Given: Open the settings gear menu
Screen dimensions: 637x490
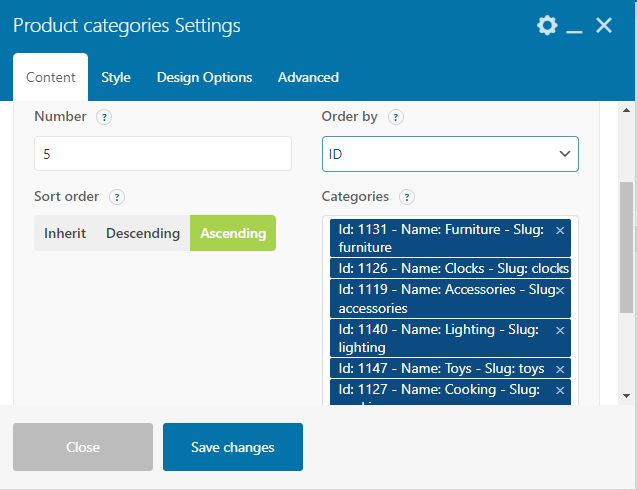Looking at the screenshot, I should 546,26.
